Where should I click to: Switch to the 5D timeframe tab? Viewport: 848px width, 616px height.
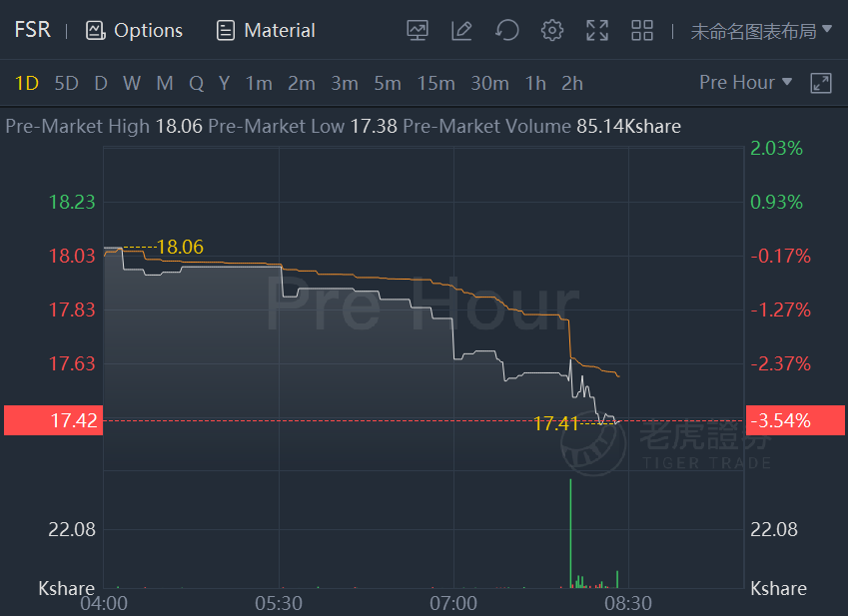[66, 83]
